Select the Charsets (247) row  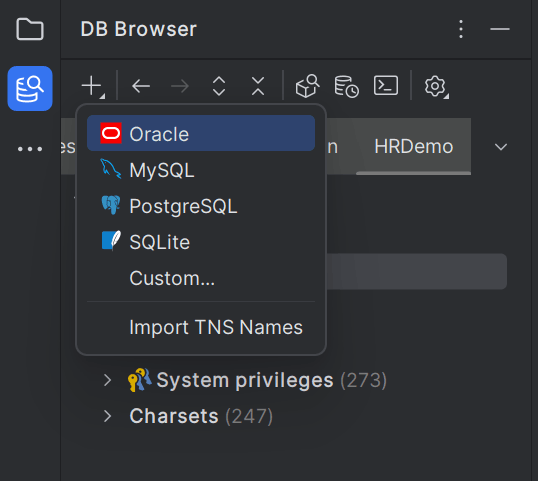coord(188,416)
